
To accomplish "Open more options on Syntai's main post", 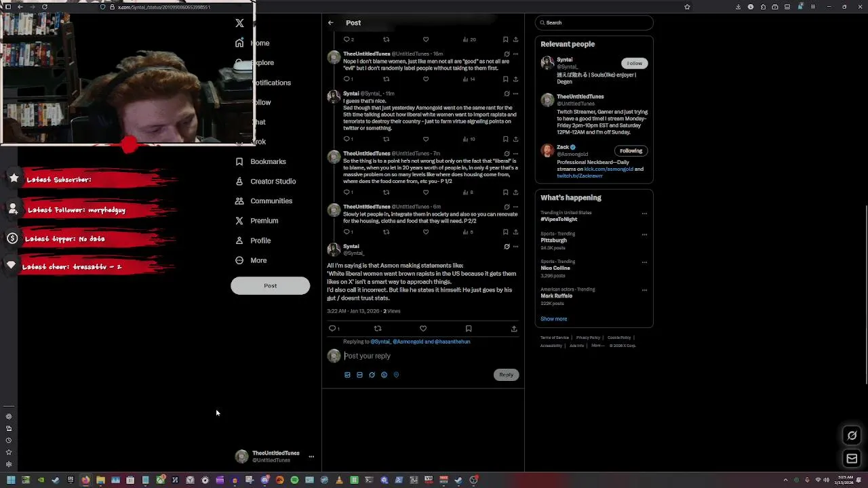I will point(515,247).
